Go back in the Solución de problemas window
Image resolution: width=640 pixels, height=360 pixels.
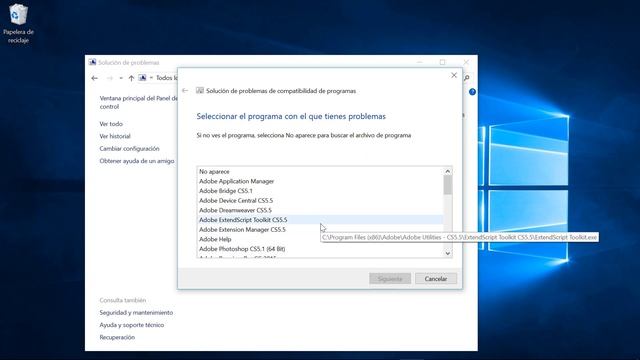click(95, 78)
